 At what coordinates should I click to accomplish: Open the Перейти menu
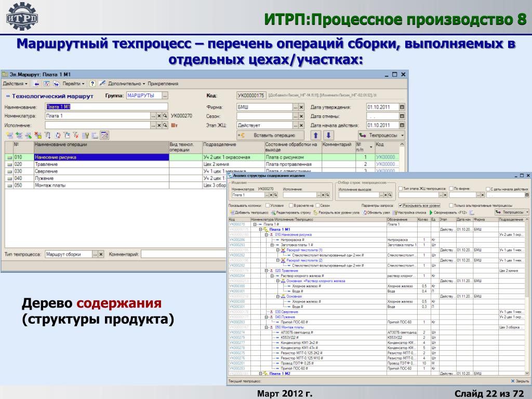click(x=73, y=84)
